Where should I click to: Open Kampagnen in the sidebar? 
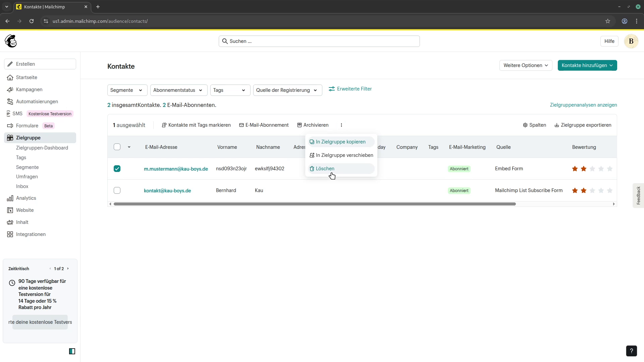pyautogui.click(x=29, y=89)
